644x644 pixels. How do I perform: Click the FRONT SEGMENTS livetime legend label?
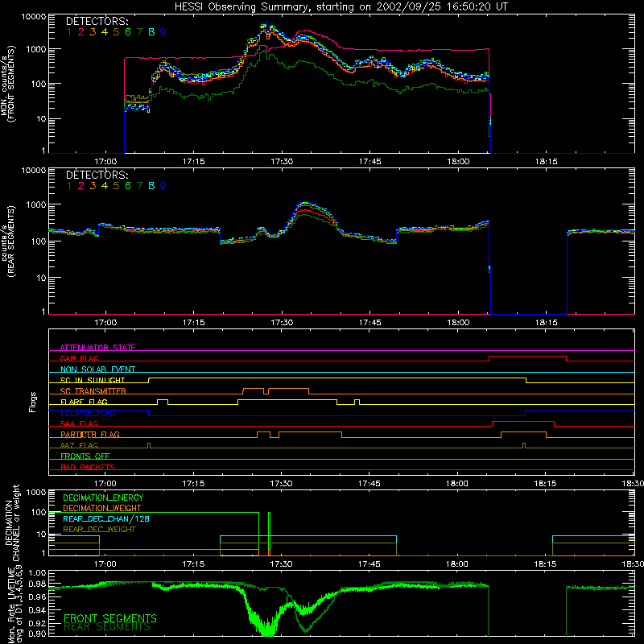[110, 618]
